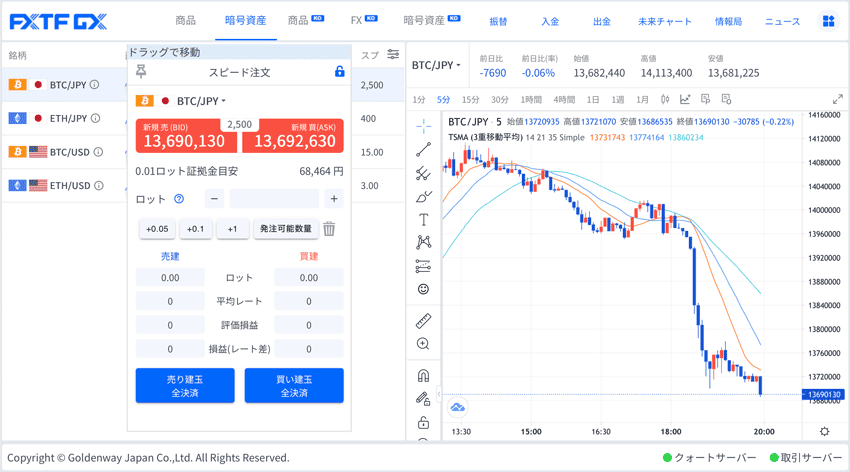Increase lot with plus button
Viewport: 850px width, 472px height.
[334, 199]
